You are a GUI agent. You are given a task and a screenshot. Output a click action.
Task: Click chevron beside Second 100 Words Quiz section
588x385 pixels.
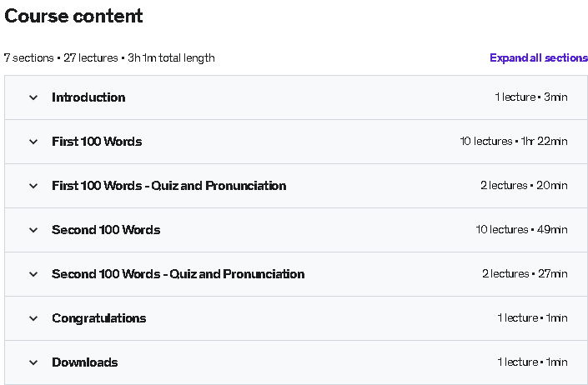[33, 274]
